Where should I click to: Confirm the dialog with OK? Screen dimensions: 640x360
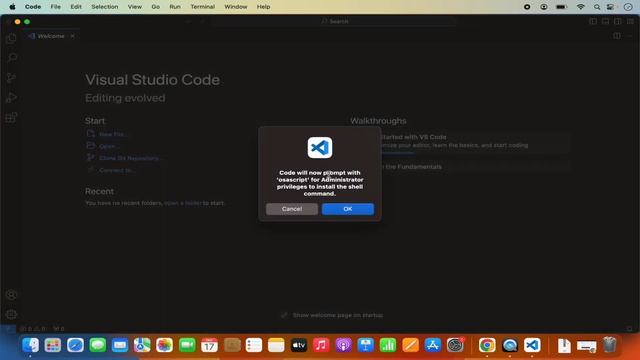[348, 209]
